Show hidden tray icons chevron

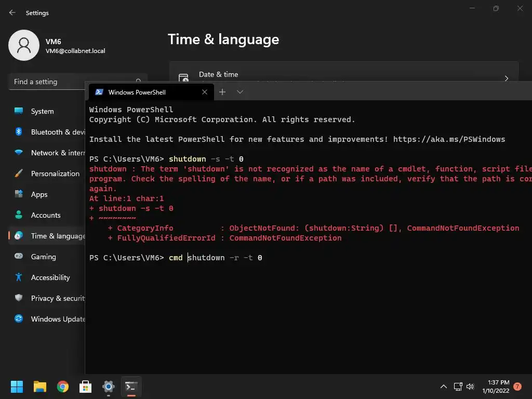(x=444, y=387)
